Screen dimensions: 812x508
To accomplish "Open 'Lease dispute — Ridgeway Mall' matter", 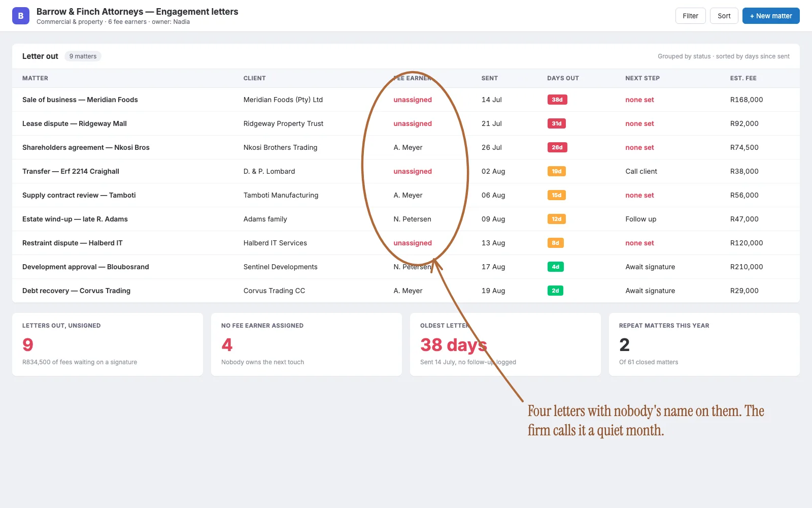I will (75, 123).
